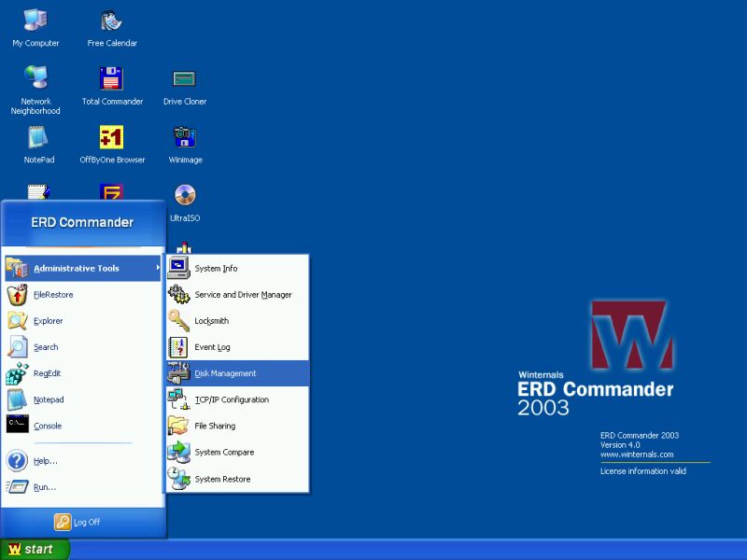Image resolution: width=747 pixels, height=560 pixels.
Task: Open the Administrative Tools menu entry
Action: [x=82, y=268]
